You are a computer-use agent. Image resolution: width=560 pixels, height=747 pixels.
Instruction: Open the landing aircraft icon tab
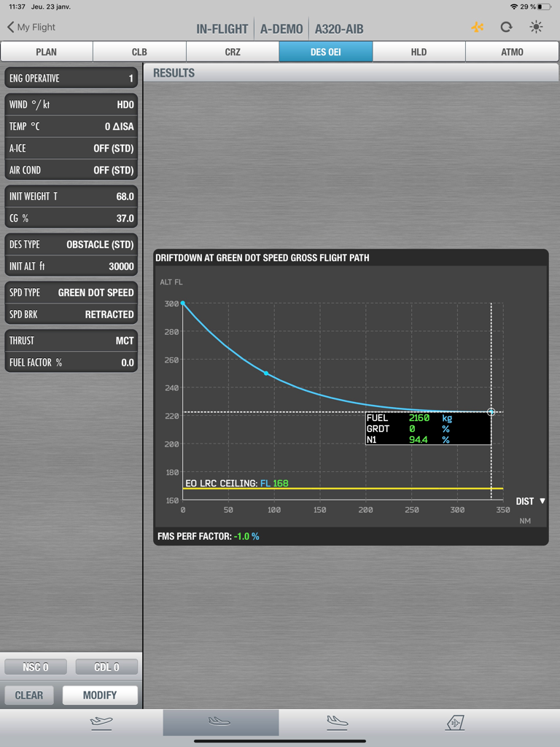pos(338,722)
